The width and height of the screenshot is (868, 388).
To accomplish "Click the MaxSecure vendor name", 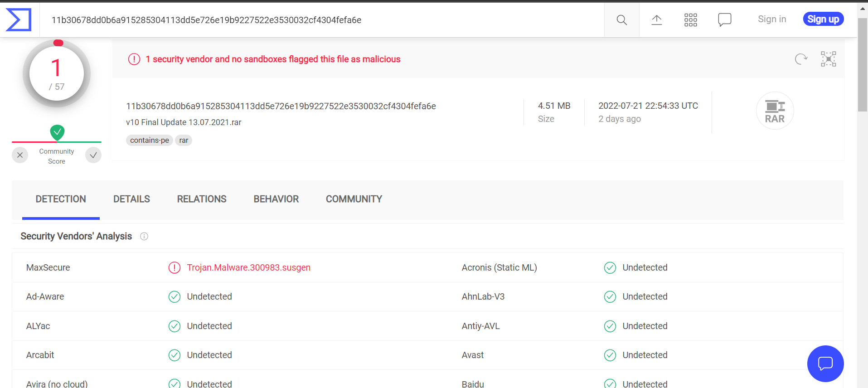I will click(x=48, y=268).
